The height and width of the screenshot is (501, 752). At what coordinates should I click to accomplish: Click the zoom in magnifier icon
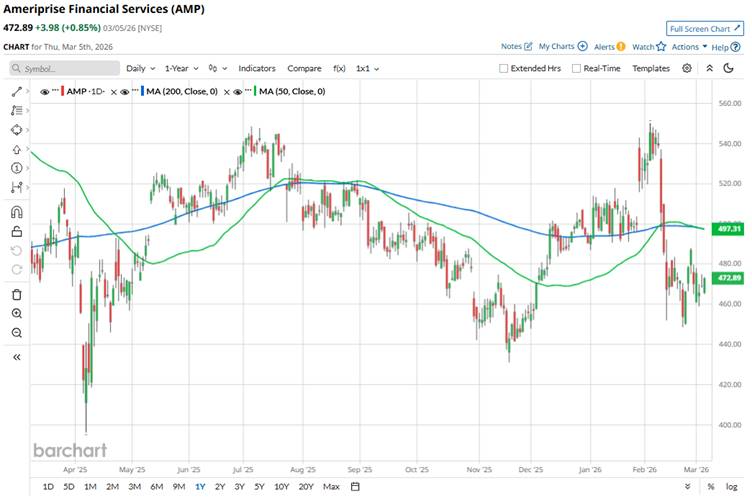pyautogui.click(x=16, y=314)
